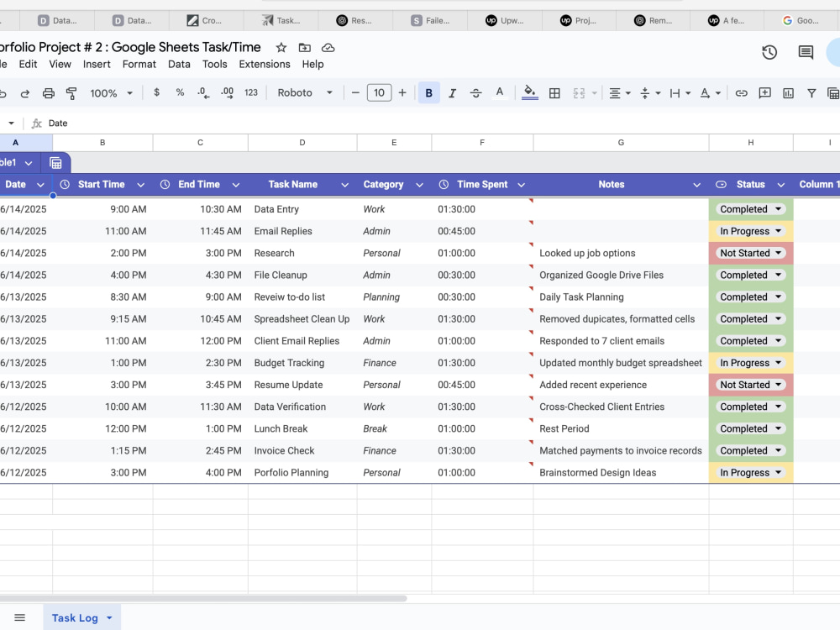Viewport: 840px width, 630px height.
Task: Open the Extensions menu
Action: pyautogui.click(x=265, y=65)
